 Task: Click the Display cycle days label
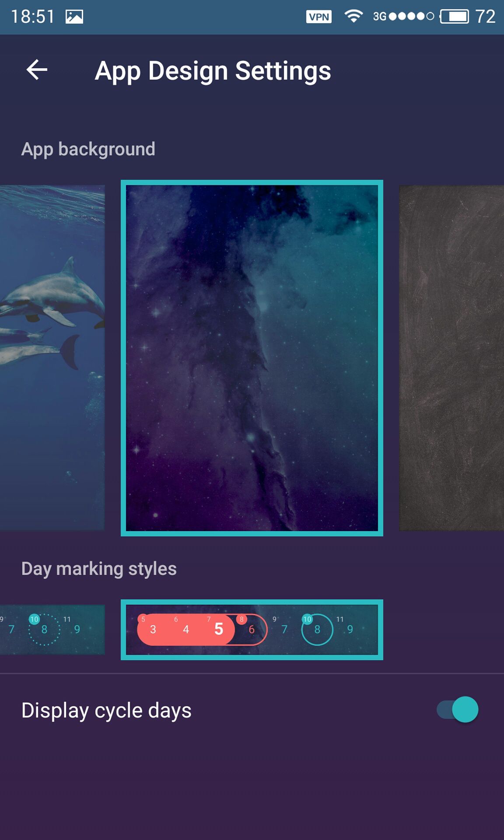pyautogui.click(x=106, y=710)
